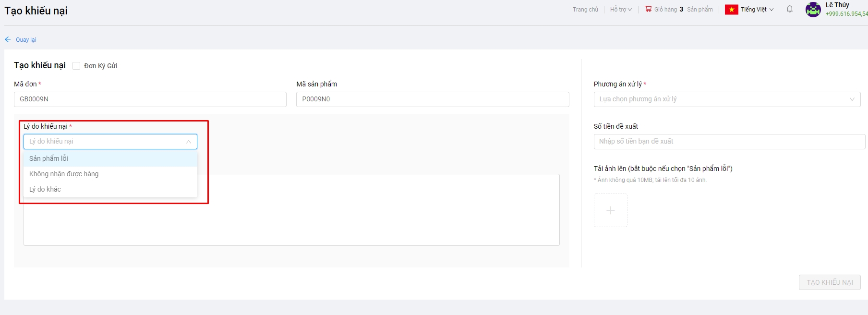Click the shopping cart icon
Image resolution: width=868 pixels, height=315 pixels.
[648, 9]
